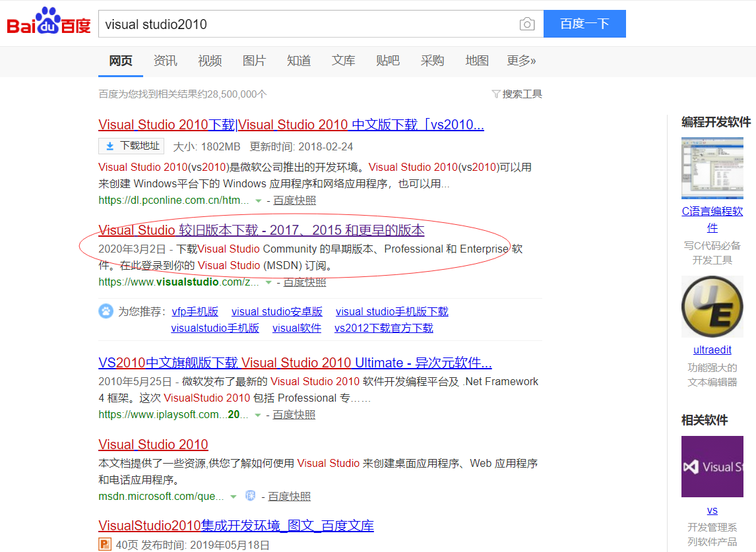
Task: Expand the dropdown arrow after dl.pconline.com.cn URL
Action: pyautogui.click(x=259, y=200)
